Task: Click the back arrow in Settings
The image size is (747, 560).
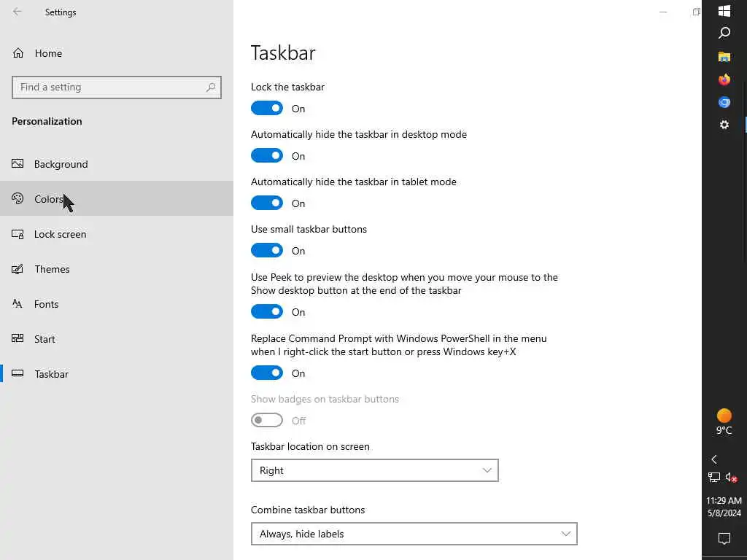Action: tap(18, 12)
